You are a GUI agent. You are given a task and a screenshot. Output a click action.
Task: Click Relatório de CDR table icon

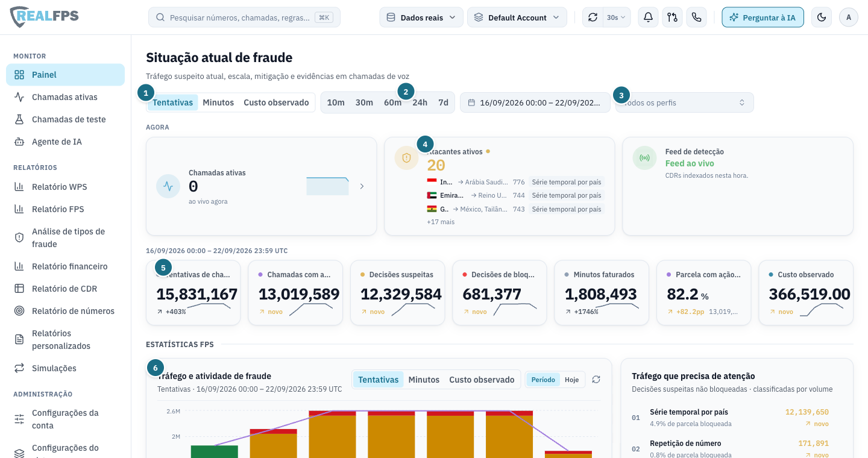pos(19,289)
